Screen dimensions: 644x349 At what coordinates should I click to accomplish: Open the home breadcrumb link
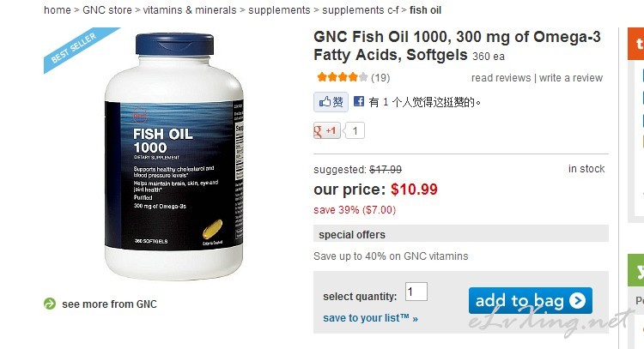pos(58,10)
